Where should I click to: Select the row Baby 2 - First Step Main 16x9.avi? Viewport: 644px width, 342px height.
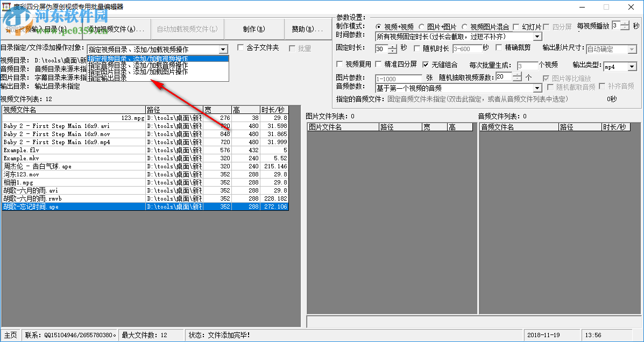(145, 126)
